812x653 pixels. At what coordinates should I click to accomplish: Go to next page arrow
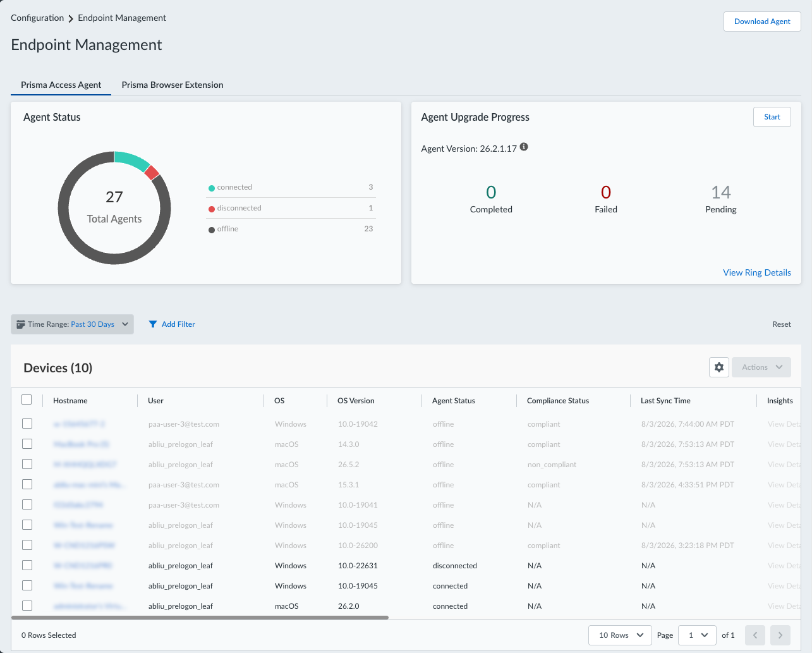coord(780,635)
